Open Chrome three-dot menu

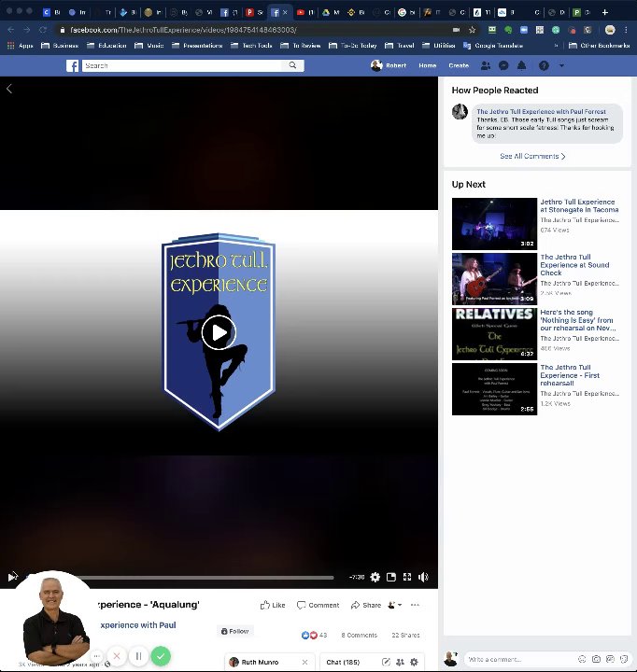point(626,30)
